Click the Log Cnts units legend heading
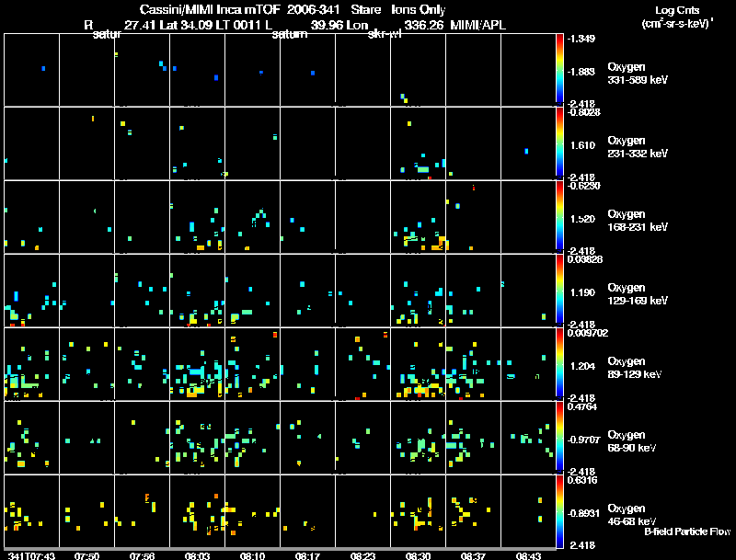Viewport: 736px width, 560px height. click(677, 17)
